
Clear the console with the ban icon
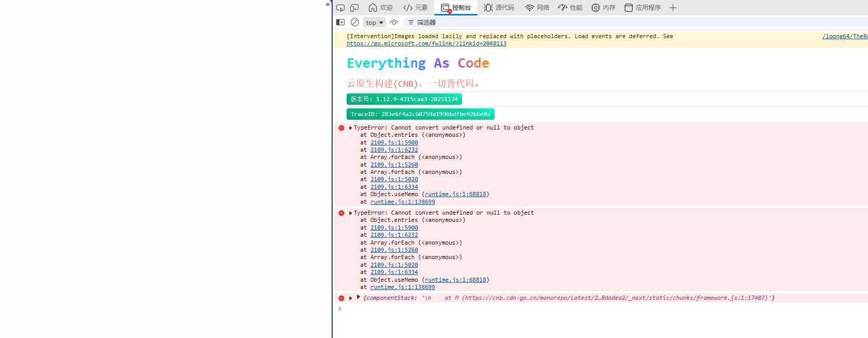355,22
